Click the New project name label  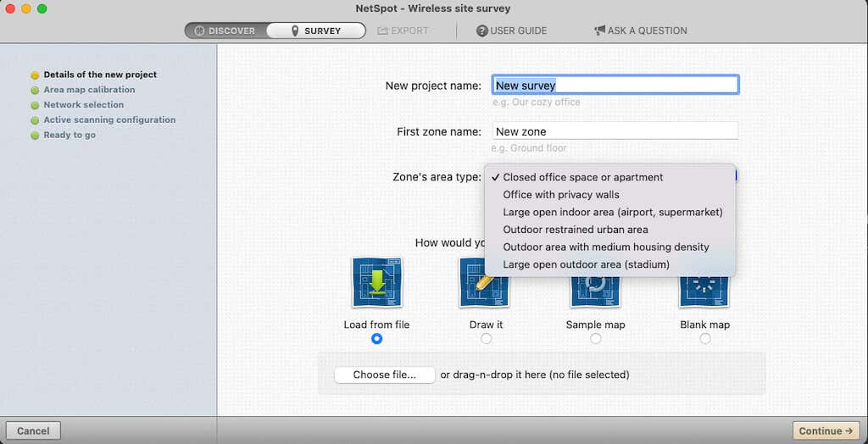(x=433, y=86)
